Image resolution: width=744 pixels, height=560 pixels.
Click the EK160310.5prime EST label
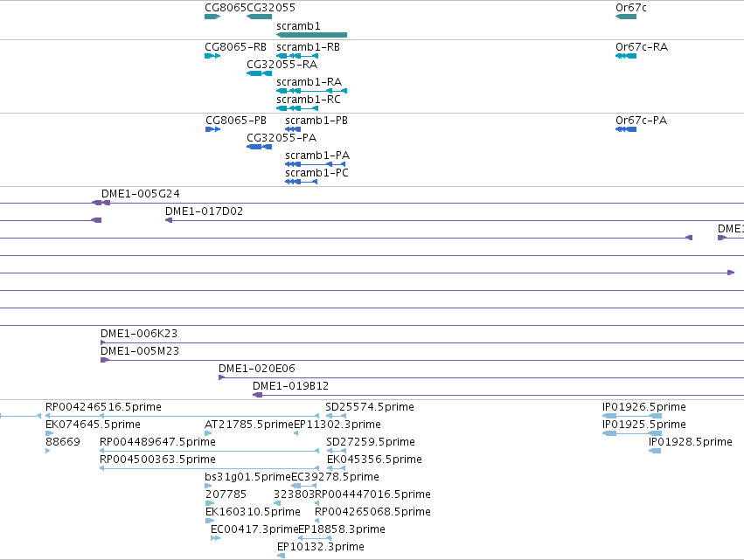click(253, 513)
